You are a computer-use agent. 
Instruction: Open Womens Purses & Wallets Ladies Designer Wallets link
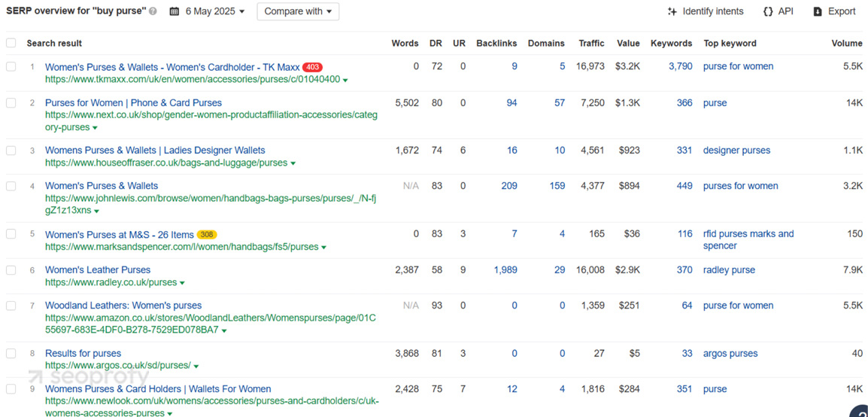155,151
